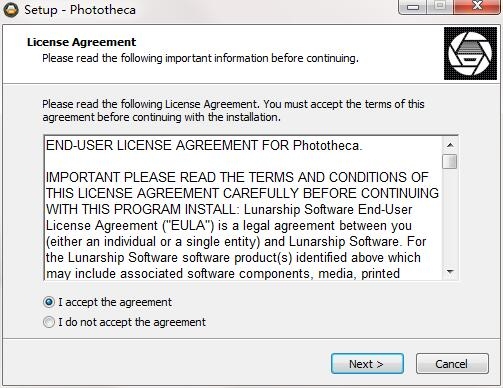Click the Phototheca camera icon in title bar
Image resolution: width=503 pixels, height=388 pixels.
11,10
